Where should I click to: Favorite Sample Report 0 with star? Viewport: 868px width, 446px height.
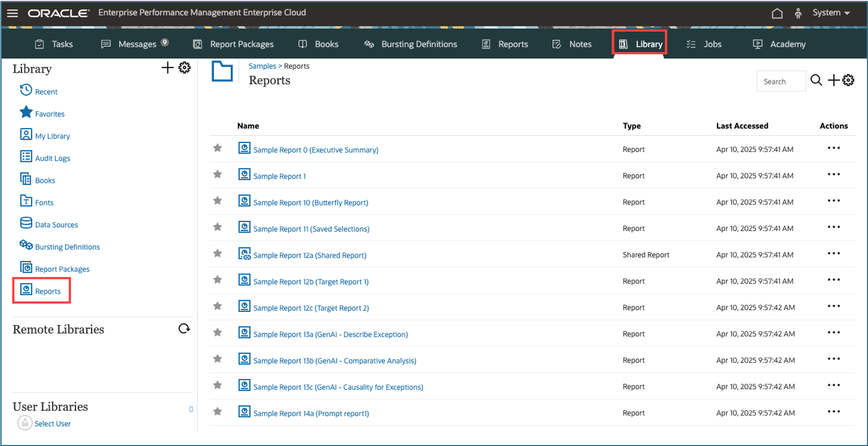tap(218, 148)
